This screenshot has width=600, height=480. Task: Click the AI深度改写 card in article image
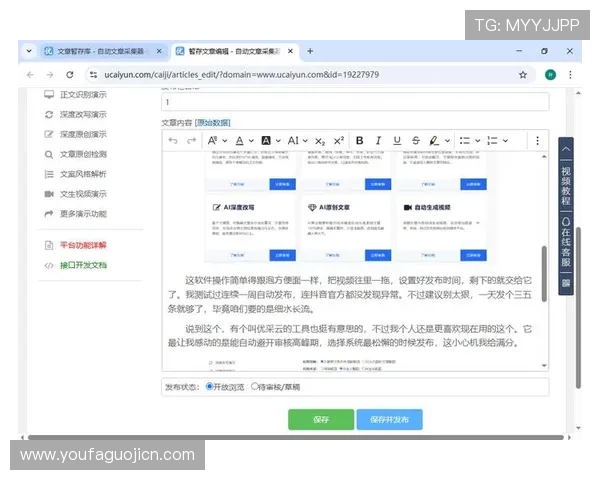click(250, 229)
